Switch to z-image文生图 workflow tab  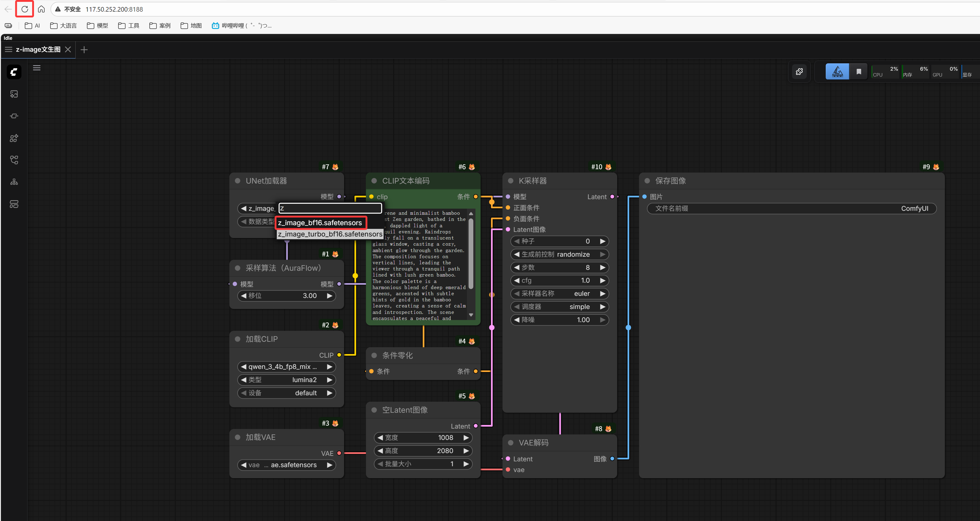click(38, 50)
